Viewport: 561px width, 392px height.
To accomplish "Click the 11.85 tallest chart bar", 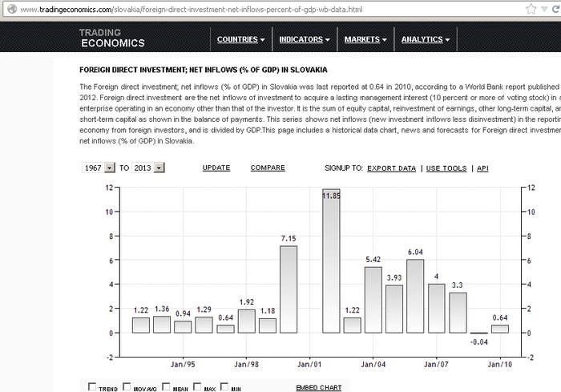I will pos(331,261).
